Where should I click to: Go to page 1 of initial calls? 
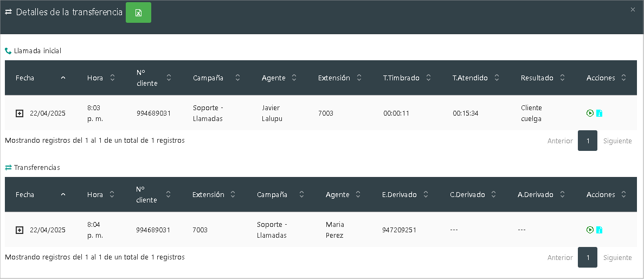point(588,141)
